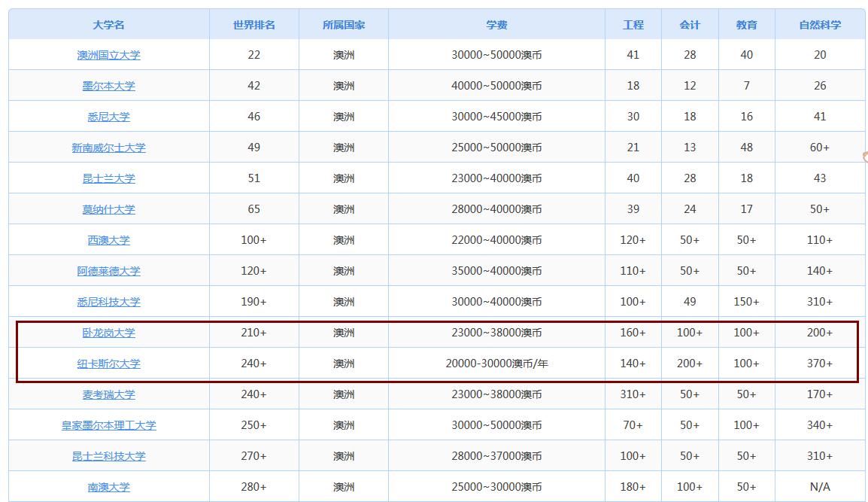868x502 pixels.
Task: Click the 自然科学 column header
Action: click(x=820, y=25)
